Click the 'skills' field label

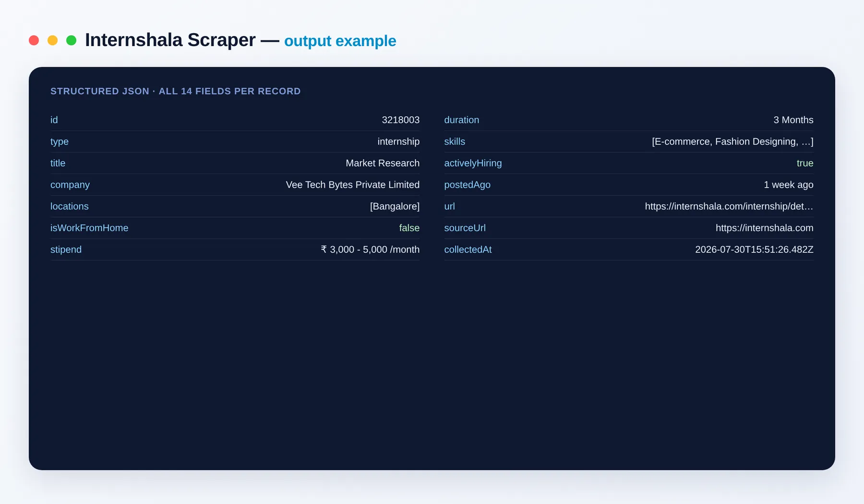(x=455, y=142)
